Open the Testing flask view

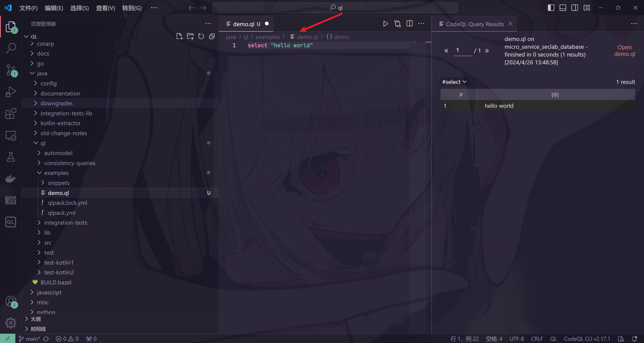[x=11, y=157]
